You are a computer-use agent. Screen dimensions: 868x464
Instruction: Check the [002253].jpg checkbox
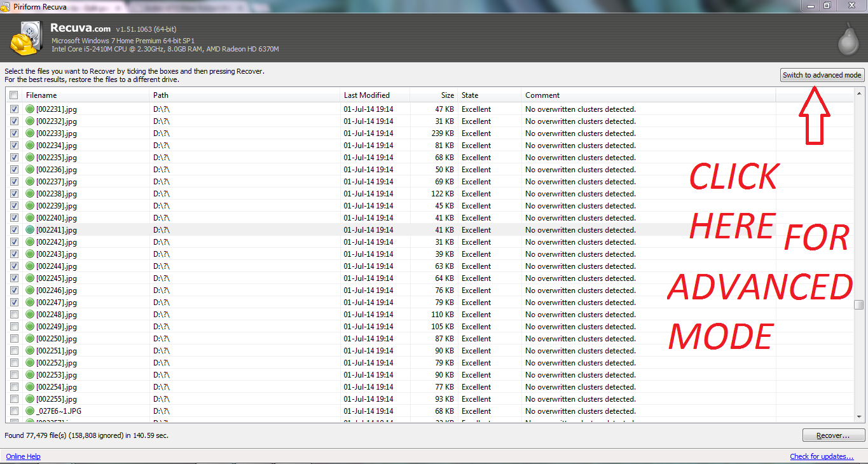tap(14, 375)
